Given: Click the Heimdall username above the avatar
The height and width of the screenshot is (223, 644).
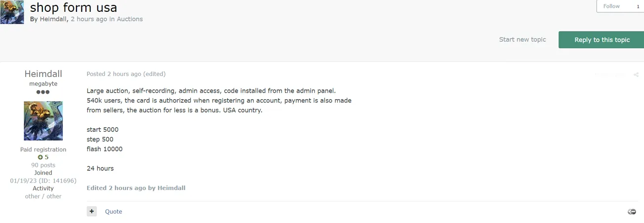Looking at the screenshot, I should pos(43,74).
